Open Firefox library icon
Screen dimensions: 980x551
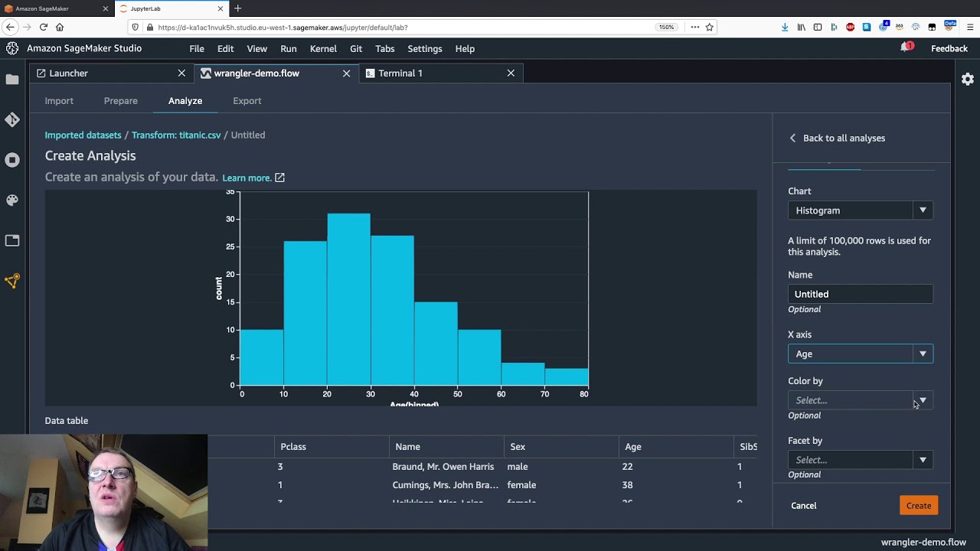click(802, 27)
